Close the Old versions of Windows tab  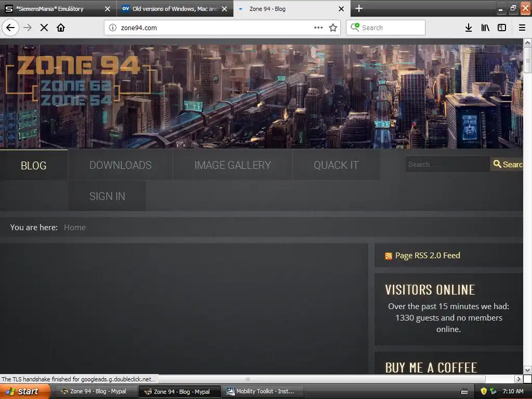click(224, 9)
